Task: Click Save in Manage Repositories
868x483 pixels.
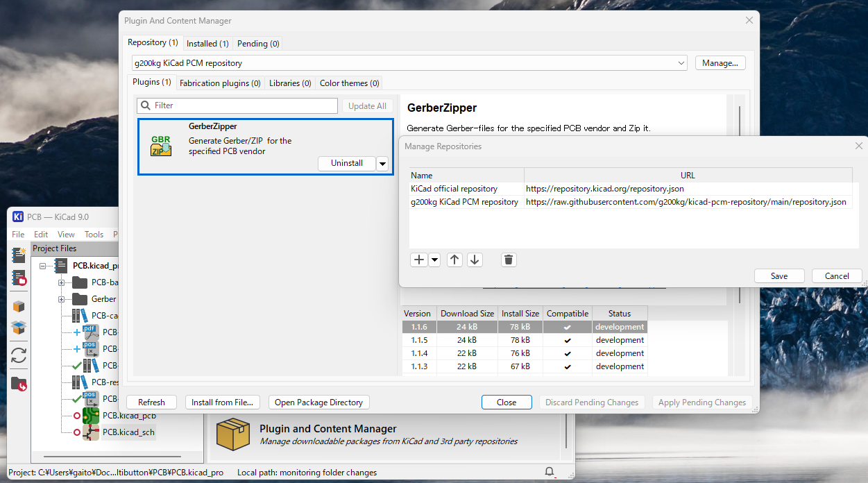Action: click(x=779, y=276)
